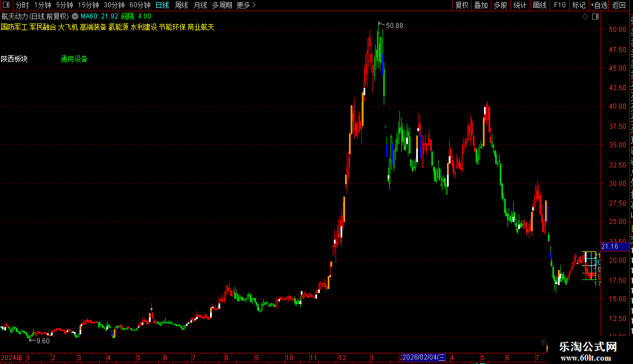Open the 复权 adjustment menu
633x364 pixels.
pos(462,5)
